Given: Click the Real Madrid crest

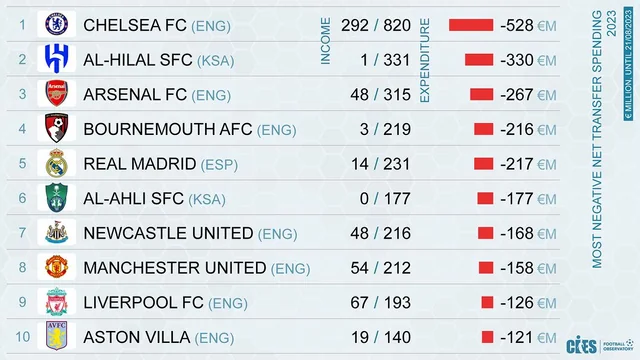Looking at the screenshot, I should [56, 163].
